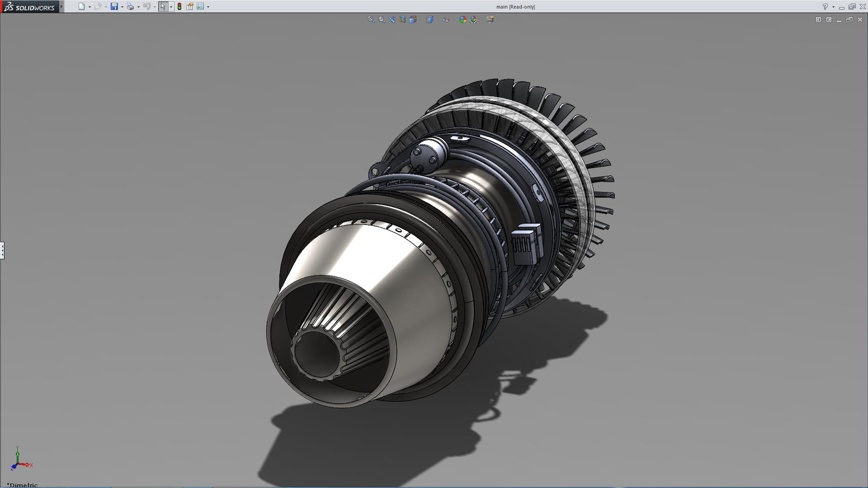Click the Edit Appearance color ball
This screenshot has height=488, width=868.
[462, 19]
